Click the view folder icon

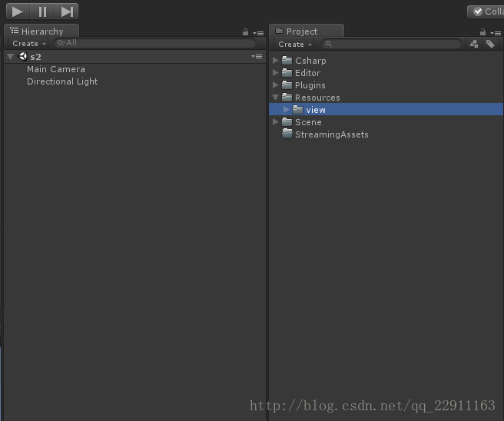point(297,110)
